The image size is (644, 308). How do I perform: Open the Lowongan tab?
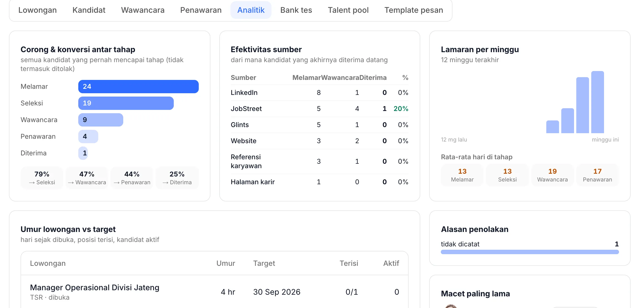tap(37, 10)
